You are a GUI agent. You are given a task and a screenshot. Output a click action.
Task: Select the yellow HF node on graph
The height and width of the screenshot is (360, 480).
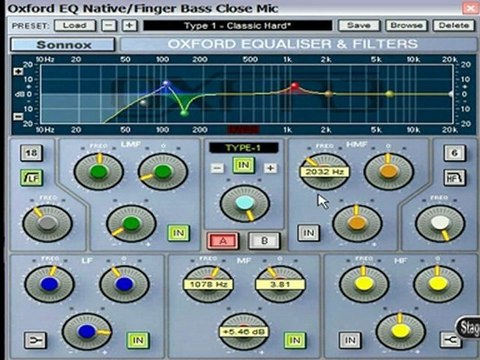coord(389,94)
